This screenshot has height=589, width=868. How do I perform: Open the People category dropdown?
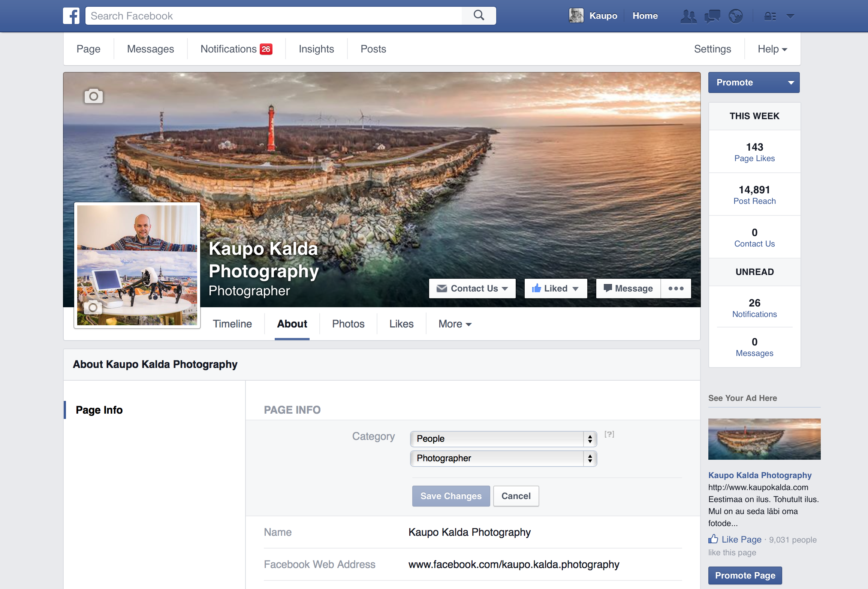coord(503,439)
